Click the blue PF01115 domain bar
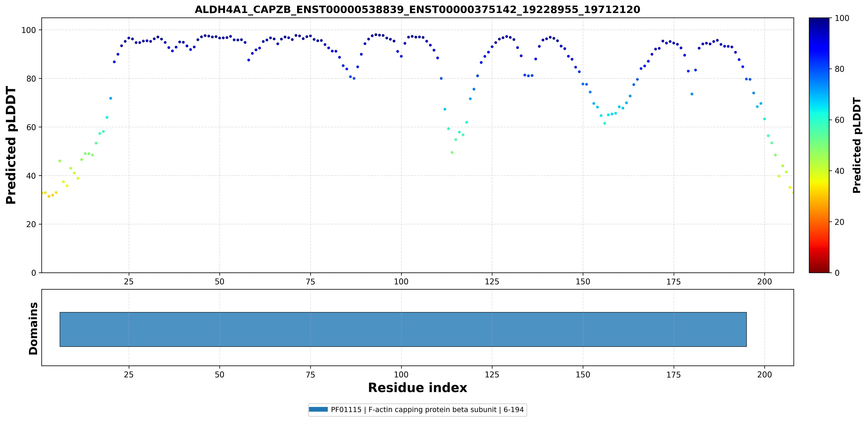The width and height of the screenshot is (868, 422). pos(403,329)
